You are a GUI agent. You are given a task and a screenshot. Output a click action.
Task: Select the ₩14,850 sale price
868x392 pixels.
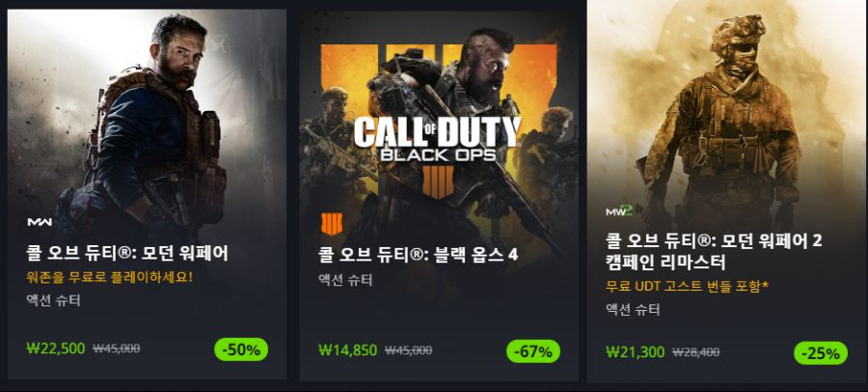point(347,350)
